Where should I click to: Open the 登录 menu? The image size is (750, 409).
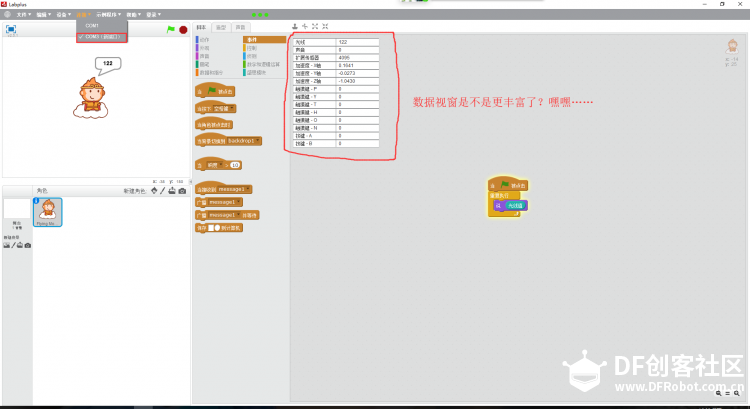(x=154, y=15)
